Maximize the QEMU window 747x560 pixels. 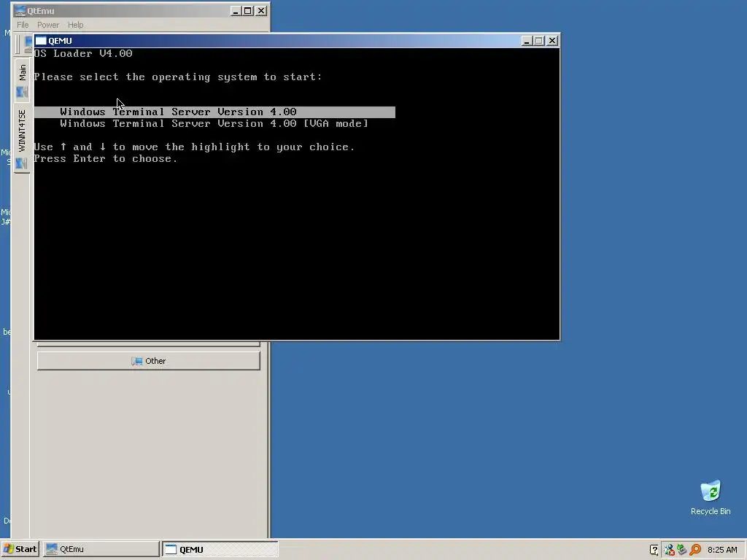tap(539, 41)
